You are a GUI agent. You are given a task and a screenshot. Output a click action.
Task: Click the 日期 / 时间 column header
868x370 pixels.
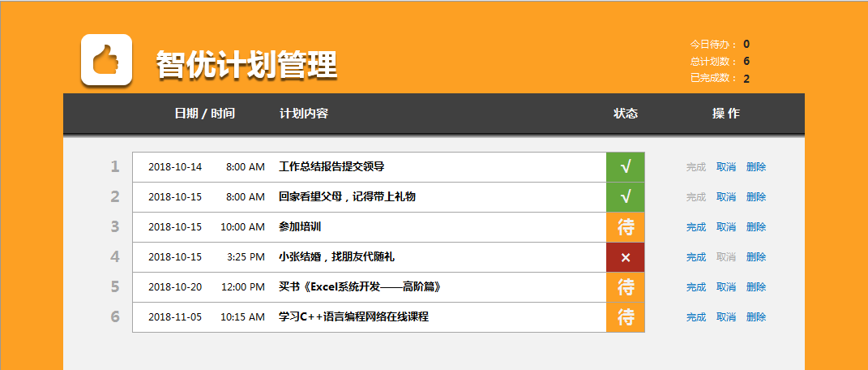204,114
